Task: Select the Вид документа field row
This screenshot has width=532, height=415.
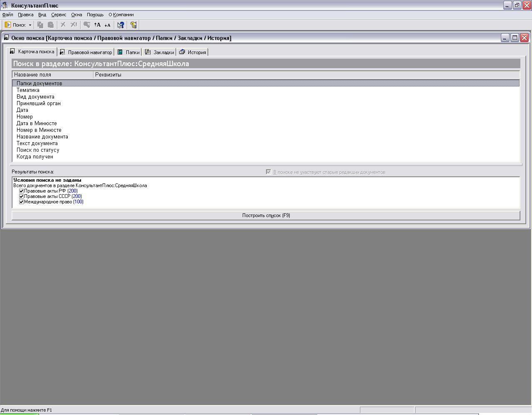Action: coord(266,96)
